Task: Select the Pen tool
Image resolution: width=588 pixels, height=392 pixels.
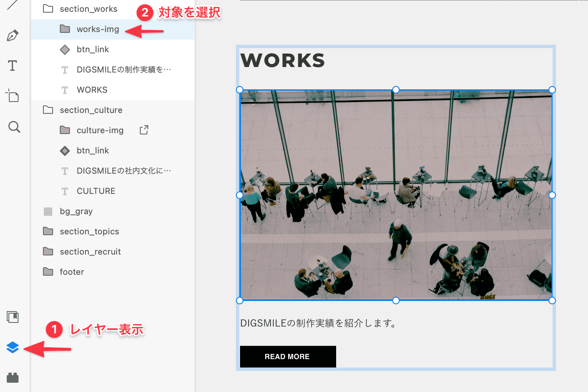Action: tap(13, 35)
